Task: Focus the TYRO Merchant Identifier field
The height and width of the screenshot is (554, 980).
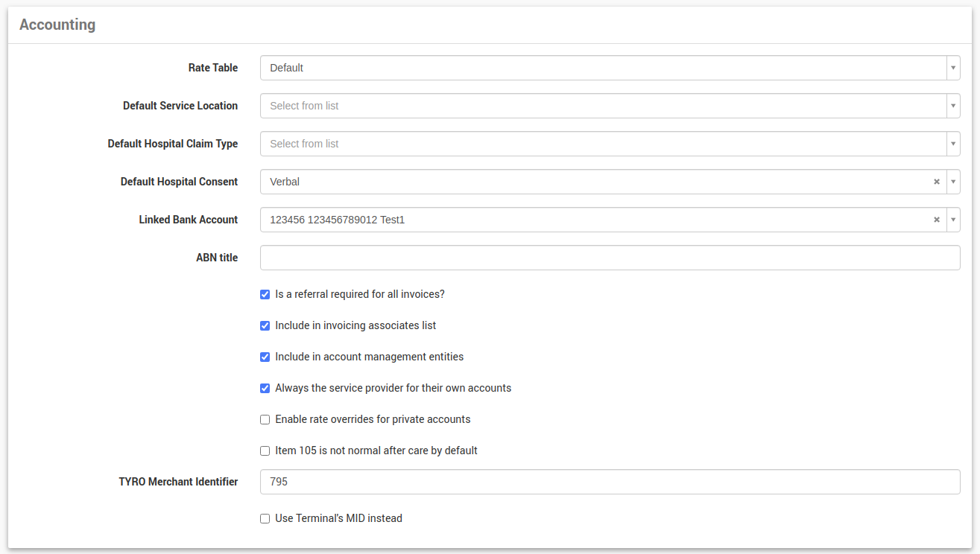Action: tap(610, 482)
